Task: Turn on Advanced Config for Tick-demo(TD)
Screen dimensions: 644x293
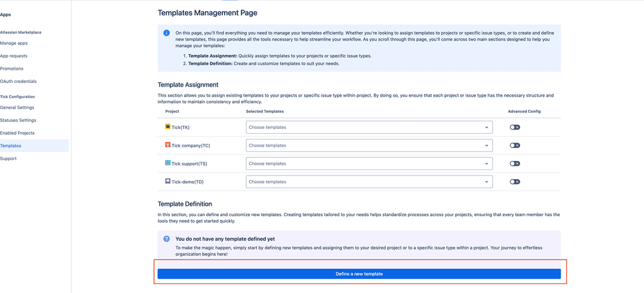Action: (515, 181)
